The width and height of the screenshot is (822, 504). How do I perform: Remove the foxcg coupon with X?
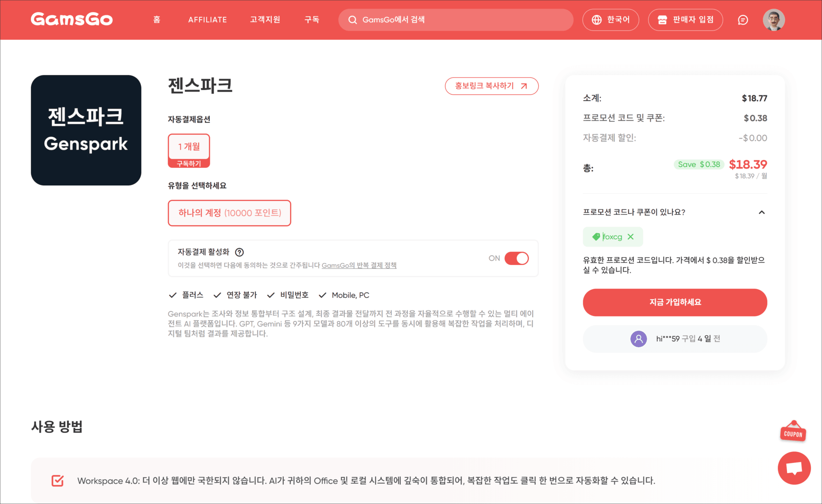(x=631, y=237)
